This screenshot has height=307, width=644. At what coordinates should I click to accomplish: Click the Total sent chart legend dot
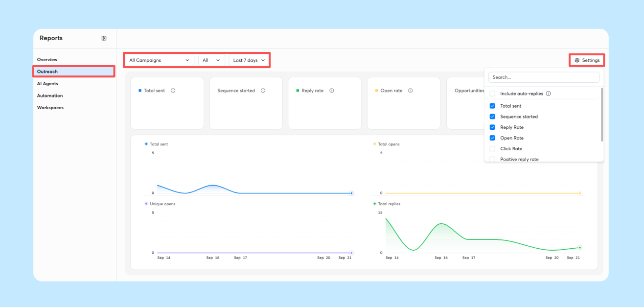tap(146, 144)
